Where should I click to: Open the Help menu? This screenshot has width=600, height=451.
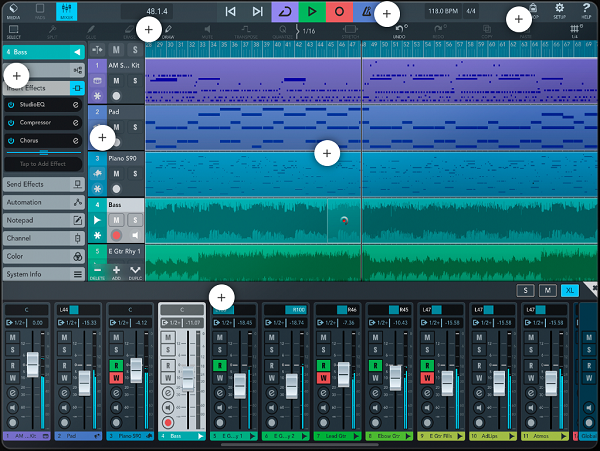[x=586, y=11]
